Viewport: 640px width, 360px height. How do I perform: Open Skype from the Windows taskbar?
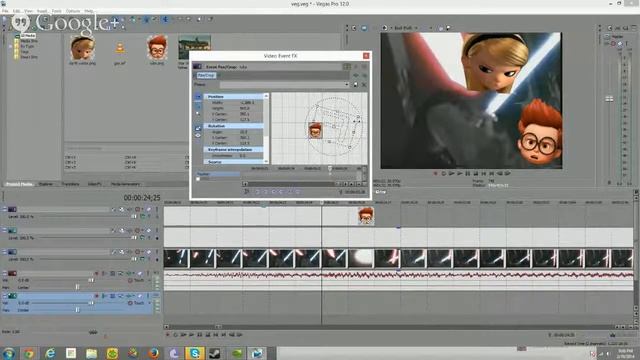[x=195, y=353]
